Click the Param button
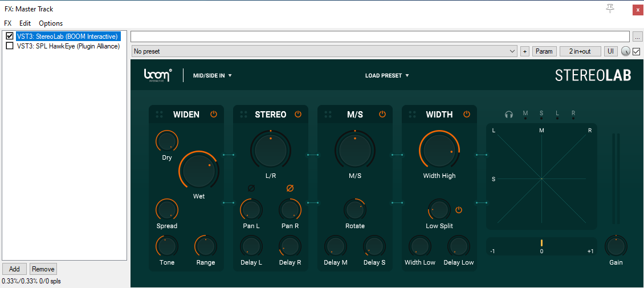Viewport: 644px width, 288px height. (544, 51)
